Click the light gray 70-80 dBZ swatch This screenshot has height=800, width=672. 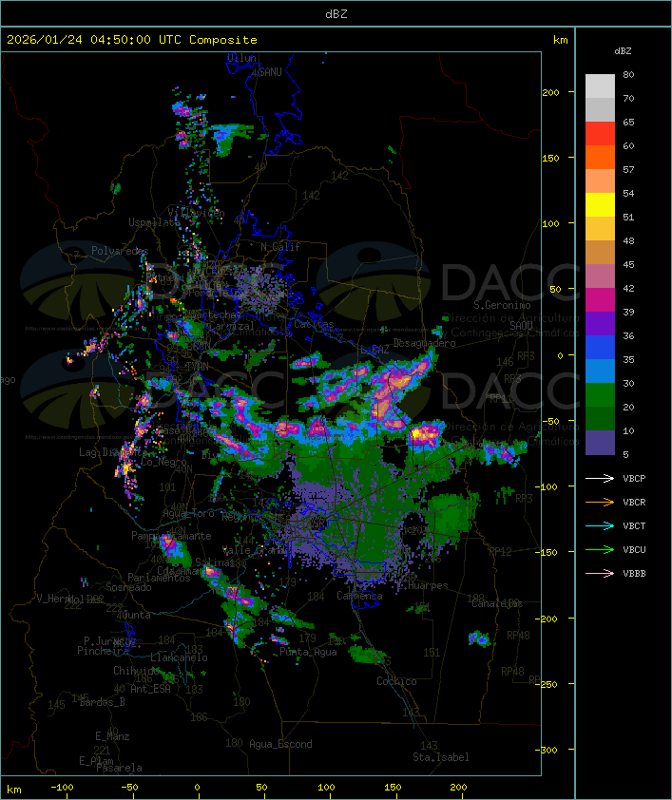point(600,86)
